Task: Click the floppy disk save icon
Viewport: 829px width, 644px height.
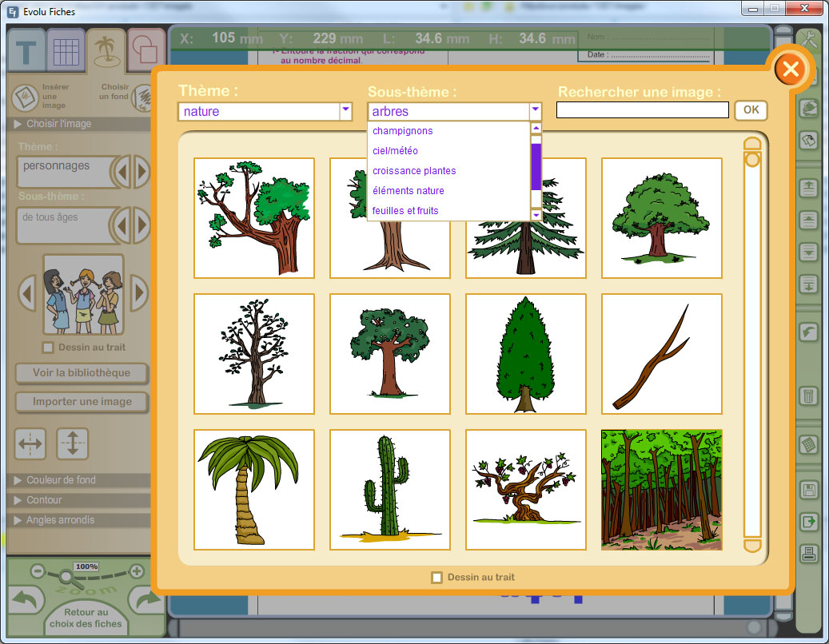Action: (x=808, y=491)
